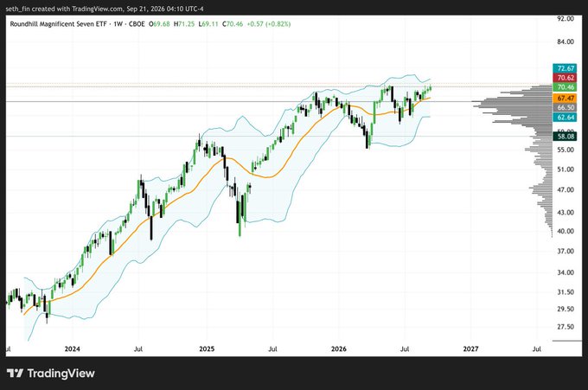
Task: Click the 72.67 upper band price label
Action: click(566, 68)
